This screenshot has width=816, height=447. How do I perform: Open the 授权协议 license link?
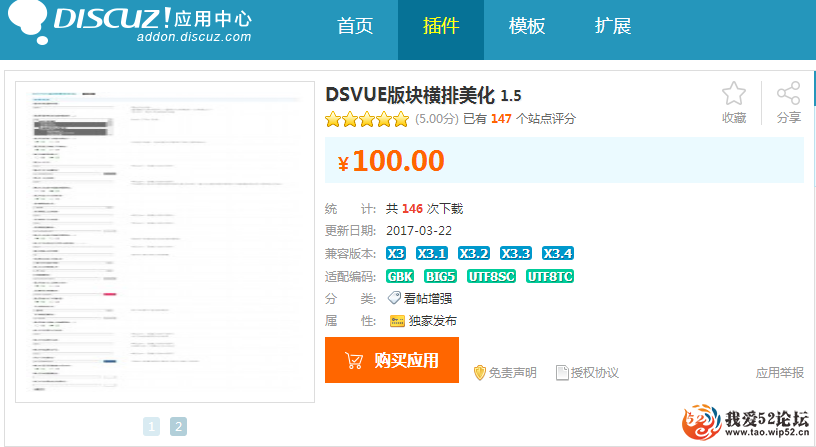595,373
